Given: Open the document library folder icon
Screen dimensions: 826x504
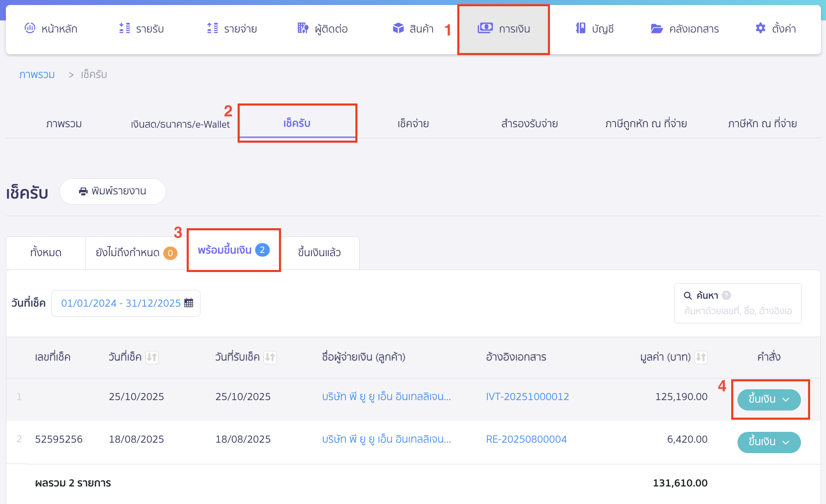Looking at the screenshot, I should [x=656, y=28].
